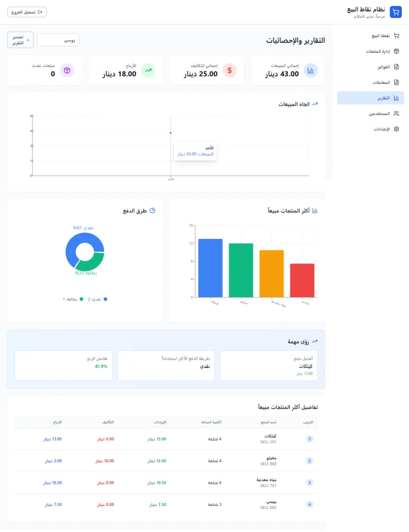Go to المعاملات in the sidebar
This screenshot has height=532, width=409.
pos(370,83)
